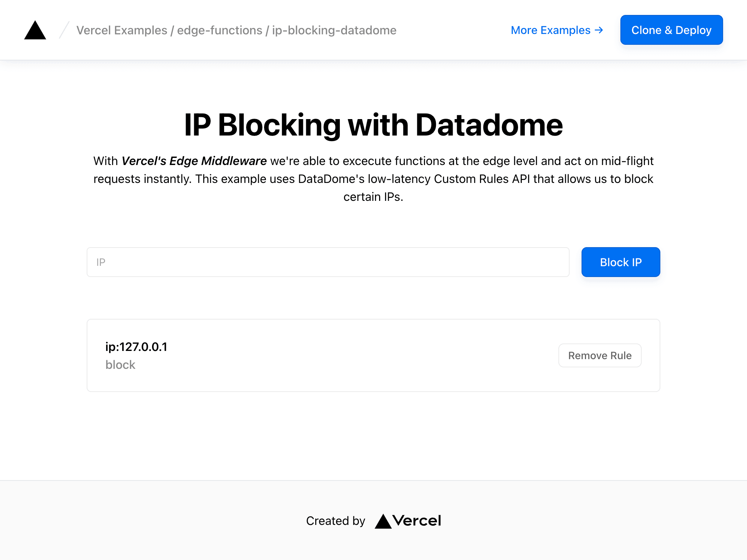
Task: Click the Vercel wordmark in the footer
Action: click(417, 521)
